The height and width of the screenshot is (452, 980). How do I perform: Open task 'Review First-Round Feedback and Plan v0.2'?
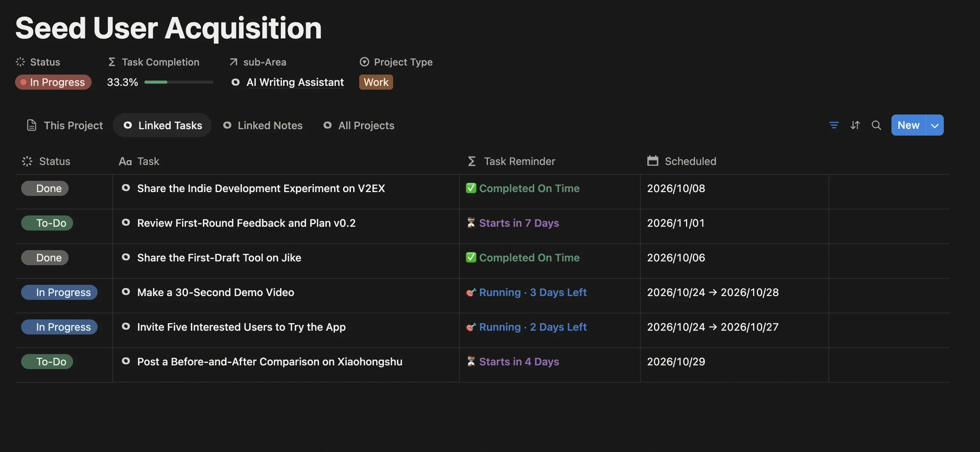[246, 223]
